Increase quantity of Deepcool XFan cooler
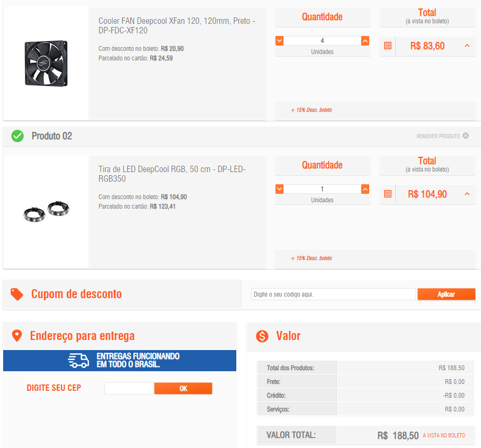The width and height of the screenshot is (481, 448). (x=365, y=41)
